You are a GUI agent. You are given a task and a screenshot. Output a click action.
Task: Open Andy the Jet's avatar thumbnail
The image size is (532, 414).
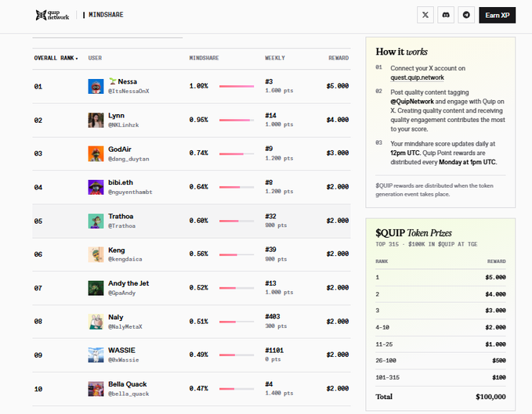click(x=96, y=288)
